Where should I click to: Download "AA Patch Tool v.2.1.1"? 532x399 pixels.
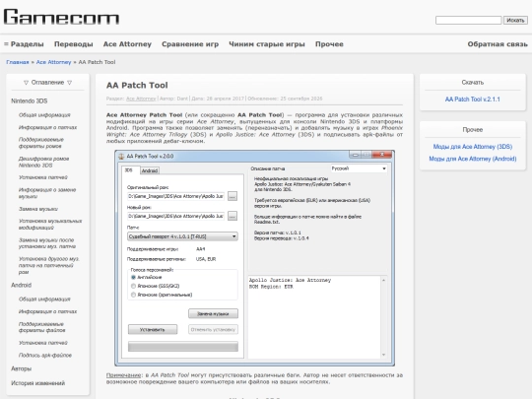coord(472,100)
